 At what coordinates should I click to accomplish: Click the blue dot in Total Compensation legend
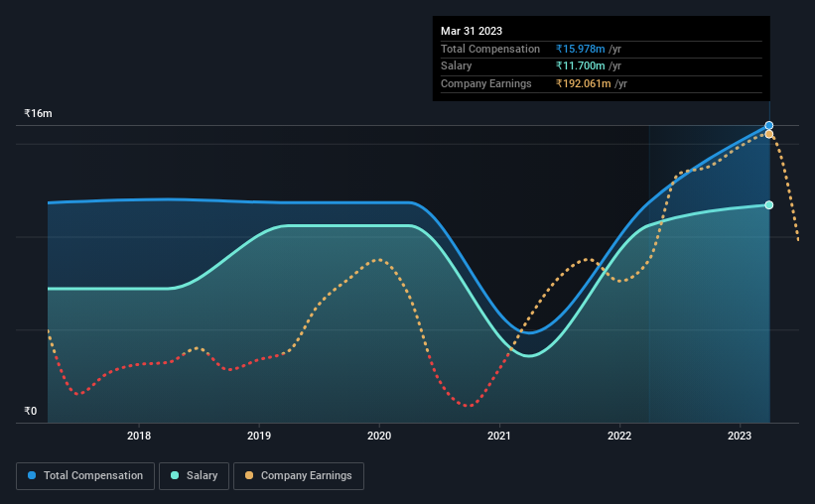(x=32, y=475)
